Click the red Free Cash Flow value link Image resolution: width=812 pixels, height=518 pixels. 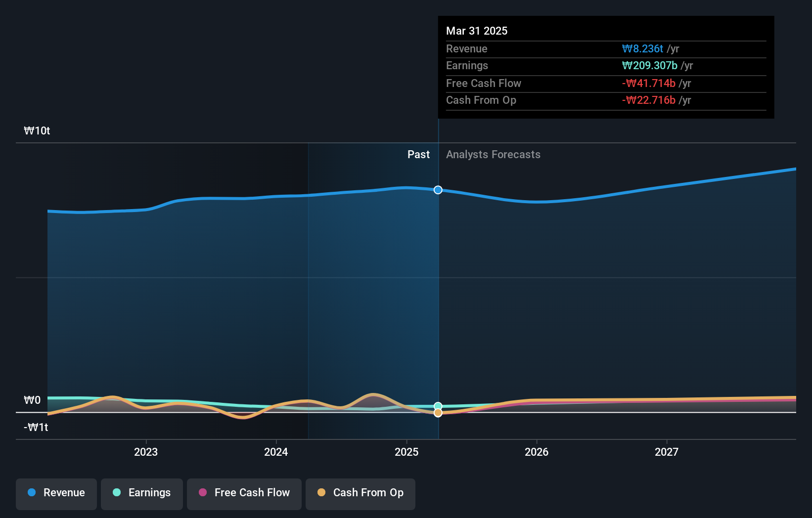(x=650, y=84)
